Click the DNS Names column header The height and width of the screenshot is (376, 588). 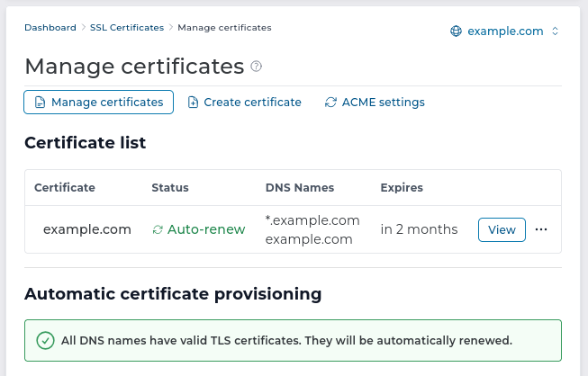[300, 188]
